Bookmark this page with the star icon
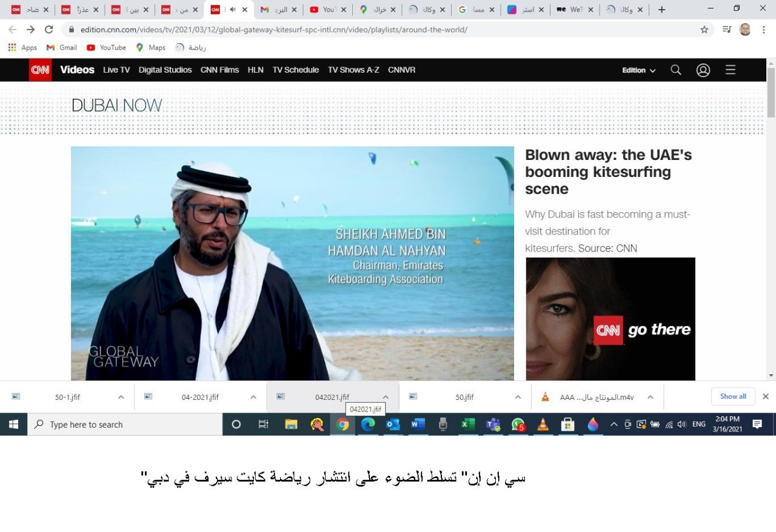Image resolution: width=776 pixels, height=532 pixels. tap(704, 29)
